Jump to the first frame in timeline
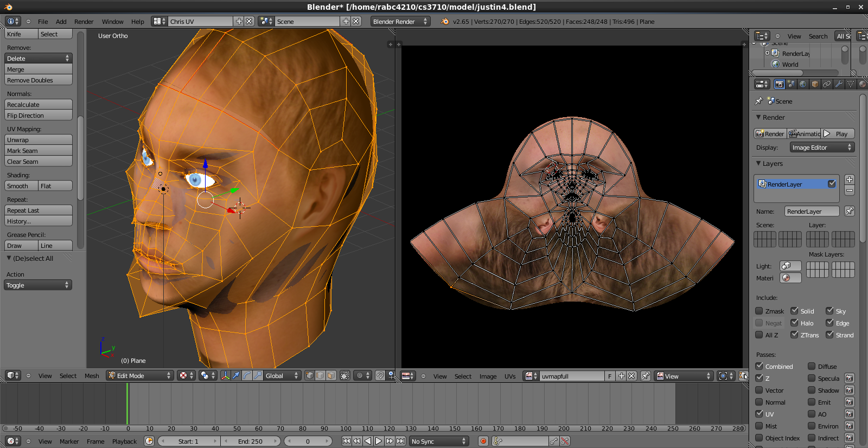 pyautogui.click(x=346, y=441)
